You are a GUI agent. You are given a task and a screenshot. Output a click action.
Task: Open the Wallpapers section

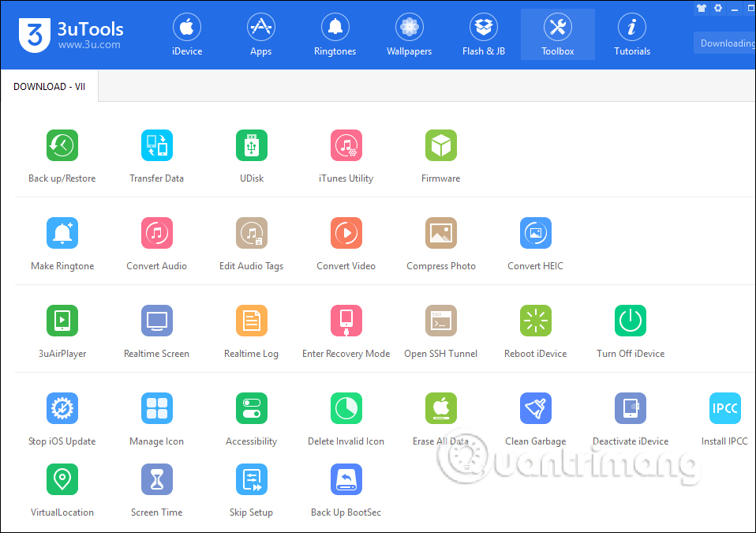coord(410,35)
